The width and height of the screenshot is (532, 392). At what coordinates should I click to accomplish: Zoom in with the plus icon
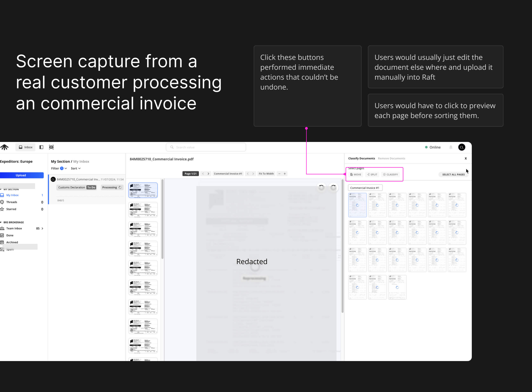[x=285, y=174]
